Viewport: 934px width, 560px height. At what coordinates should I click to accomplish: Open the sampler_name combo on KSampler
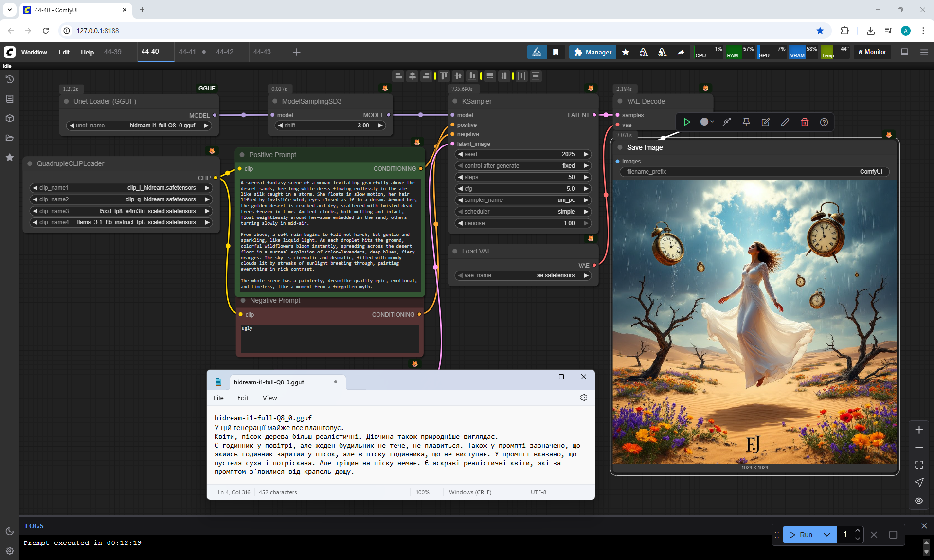click(x=522, y=200)
